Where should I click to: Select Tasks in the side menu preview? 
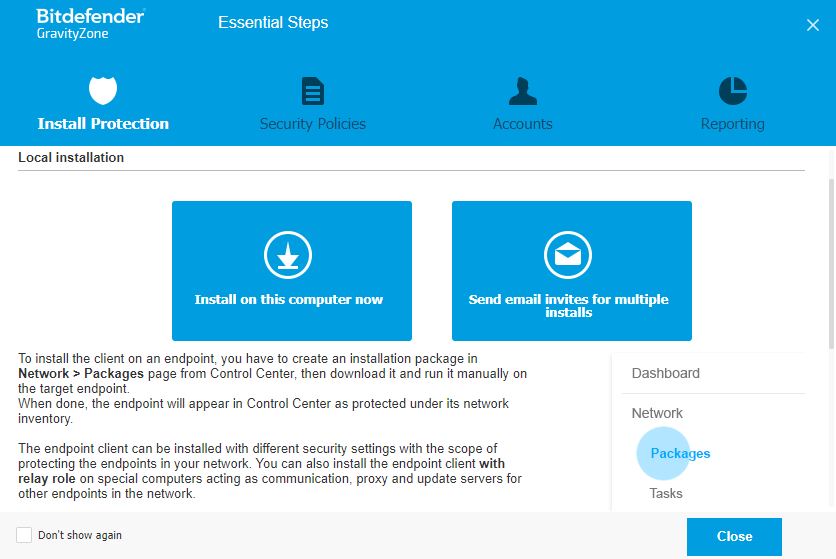[x=665, y=493]
